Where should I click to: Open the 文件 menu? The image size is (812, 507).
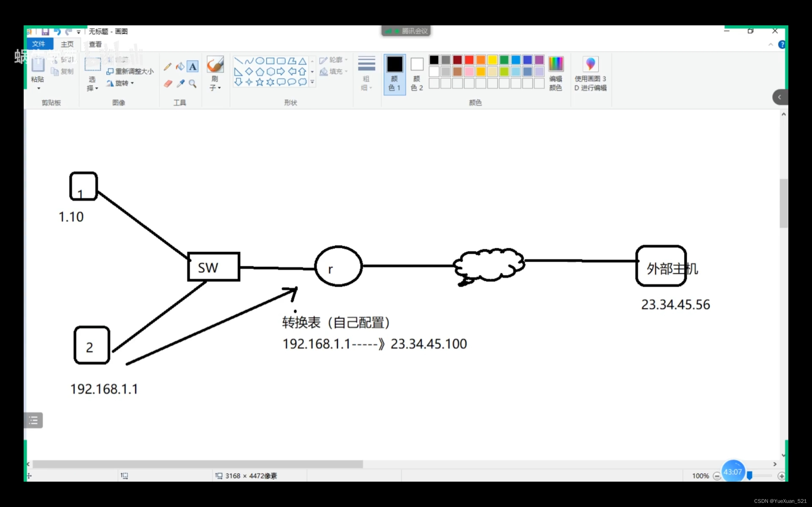[39, 44]
